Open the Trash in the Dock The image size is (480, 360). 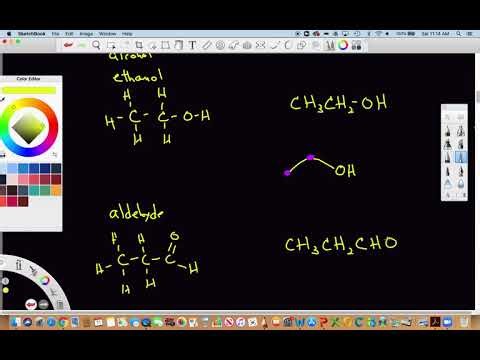(x=464, y=322)
